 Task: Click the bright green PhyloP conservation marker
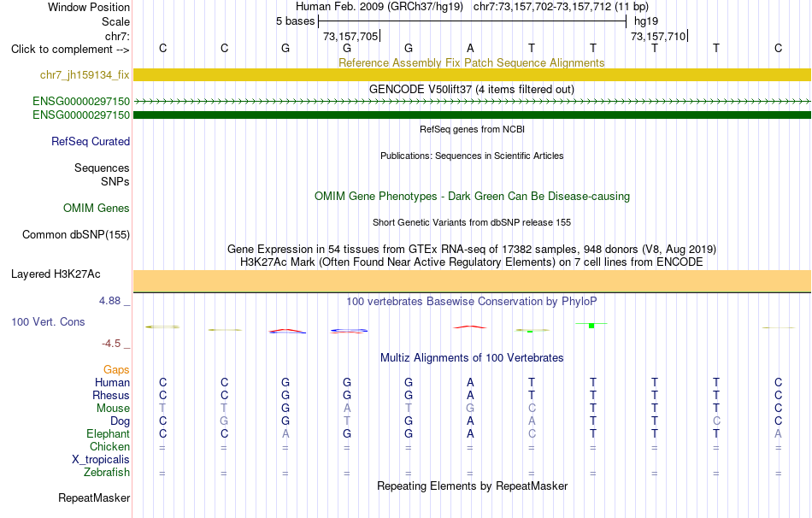(x=591, y=326)
